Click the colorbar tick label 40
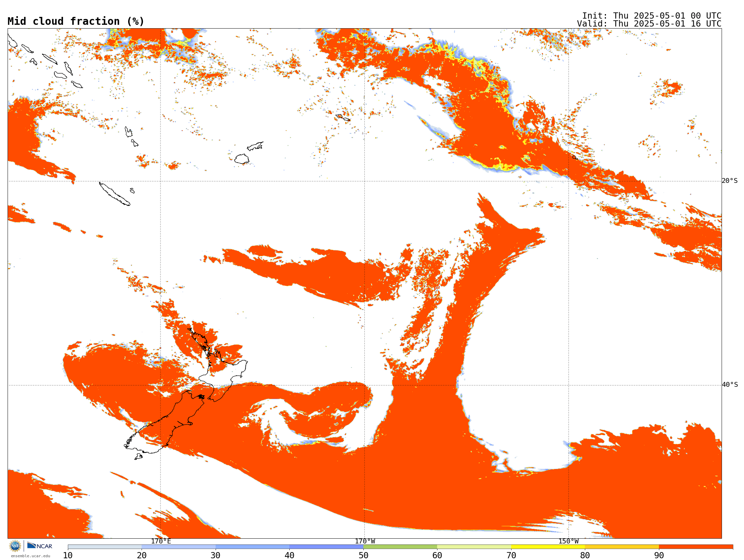Screen dimensions: 744x560 [290, 556]
